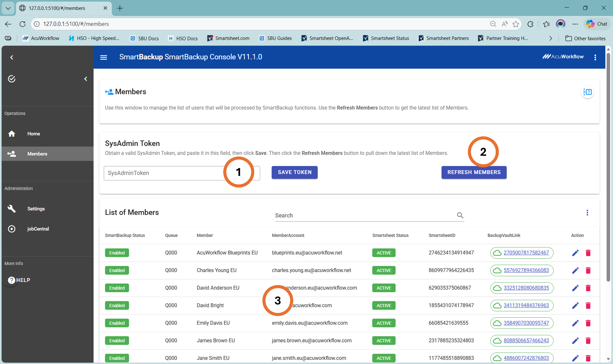Click the pencil icon for David Bright

[x=575, y=305]
